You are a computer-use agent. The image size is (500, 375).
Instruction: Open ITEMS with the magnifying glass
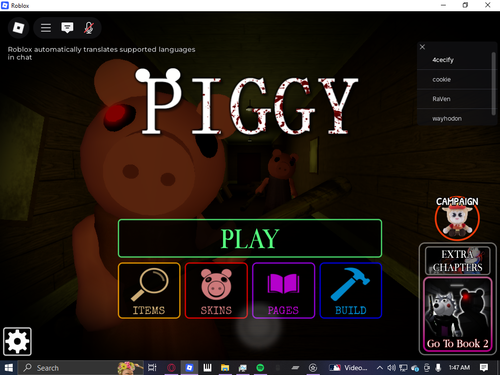point(149,291)
